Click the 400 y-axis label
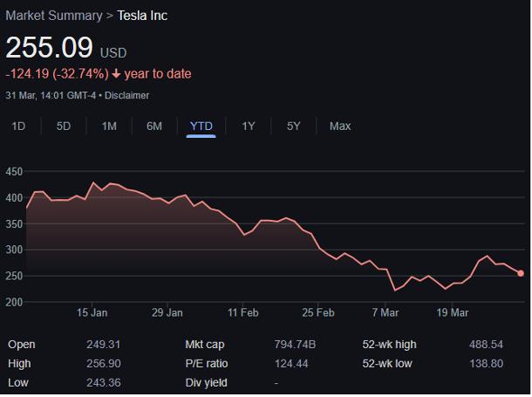Image resolution: width=532 pixels, height=397 pixels. click(14, 197)
